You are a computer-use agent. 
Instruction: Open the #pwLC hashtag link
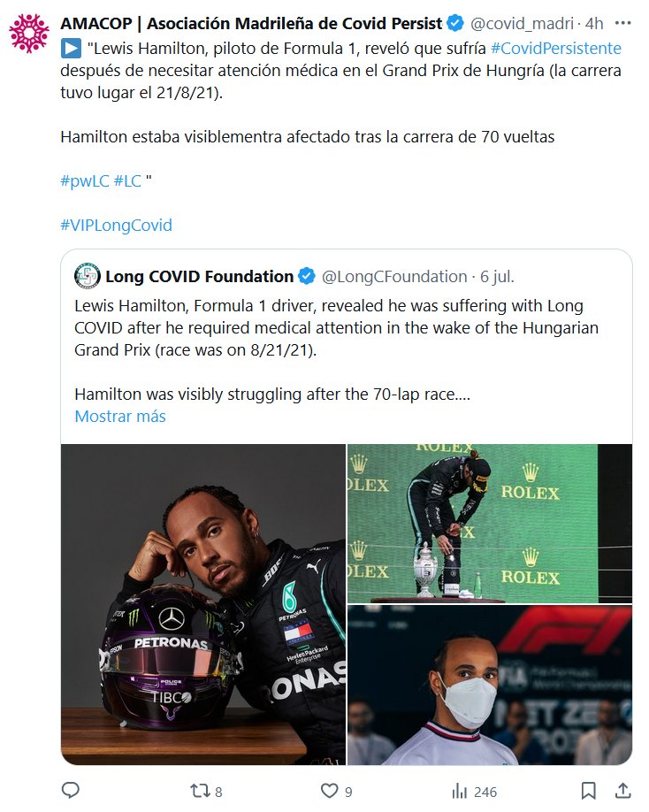pos(84,180)
